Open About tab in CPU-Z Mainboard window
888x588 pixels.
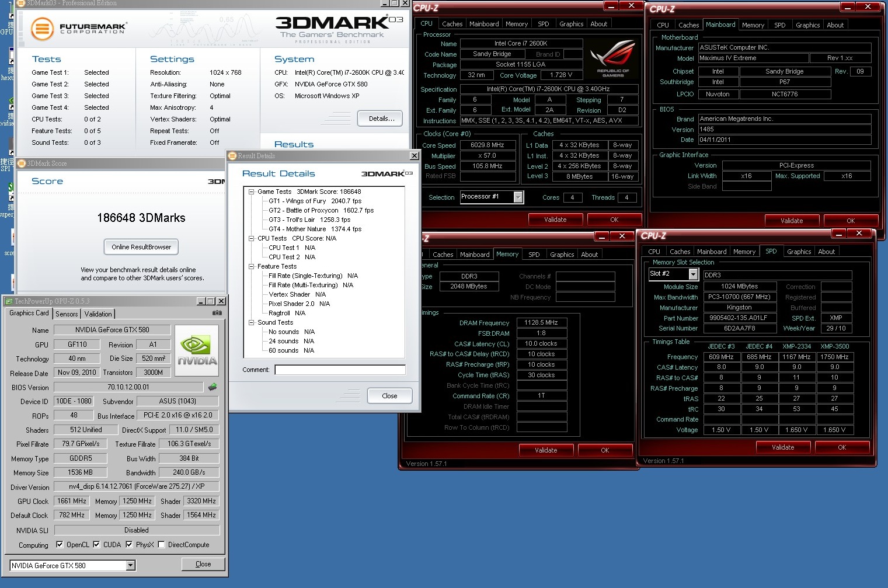click(x=835, y=25)
